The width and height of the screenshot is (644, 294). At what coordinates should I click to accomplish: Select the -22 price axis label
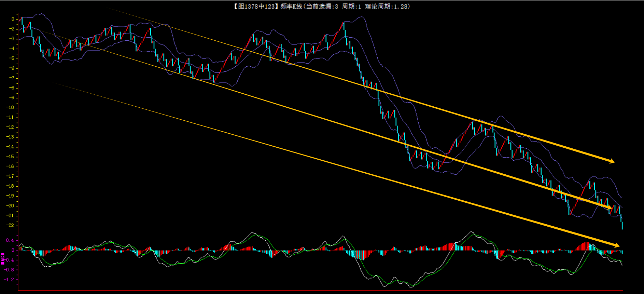pos(10,225)
